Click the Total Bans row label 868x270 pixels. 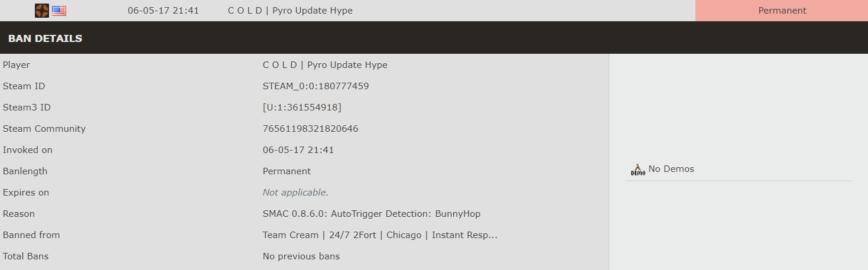[x=25, y=256]
